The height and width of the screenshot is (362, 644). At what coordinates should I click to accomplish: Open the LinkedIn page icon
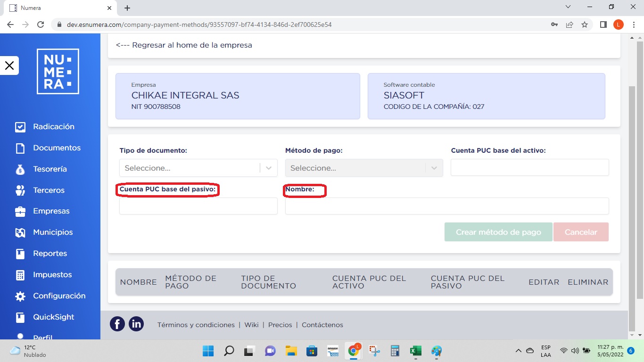[136, 324]
